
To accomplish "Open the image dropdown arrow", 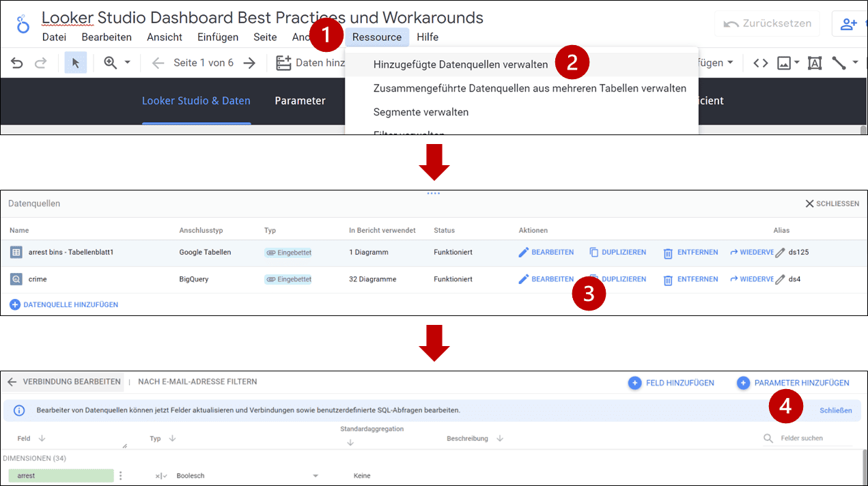I will tap(796, 63).
